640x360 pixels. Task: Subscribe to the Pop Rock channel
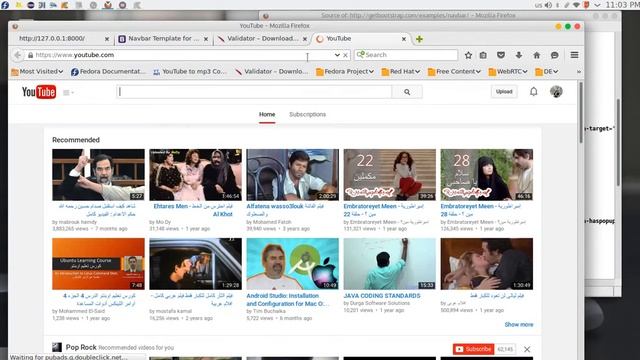click(473, 349)
